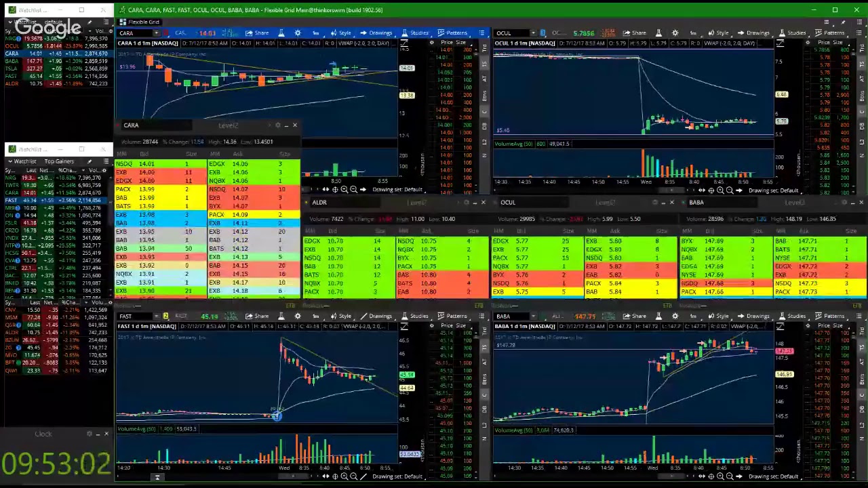Click Share on the BABA chart toolbar
The height and width of the screenshot is (488, 868).
635,316
